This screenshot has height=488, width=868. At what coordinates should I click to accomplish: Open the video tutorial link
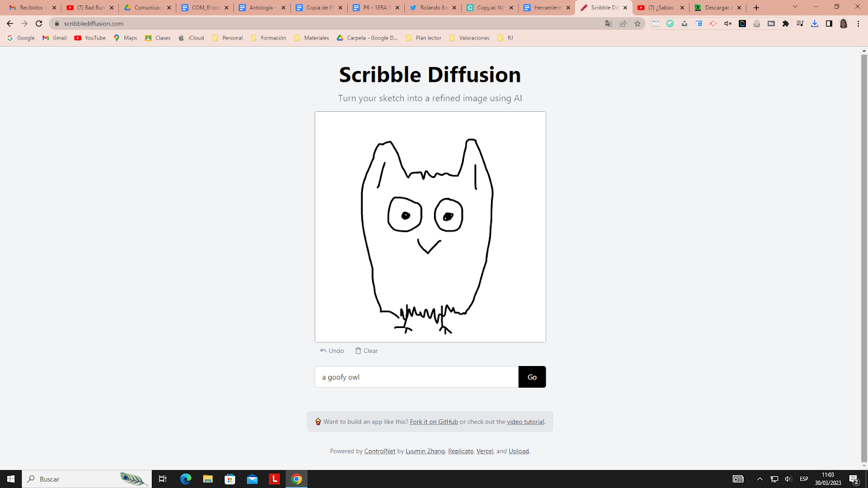(x=525, y=422)
